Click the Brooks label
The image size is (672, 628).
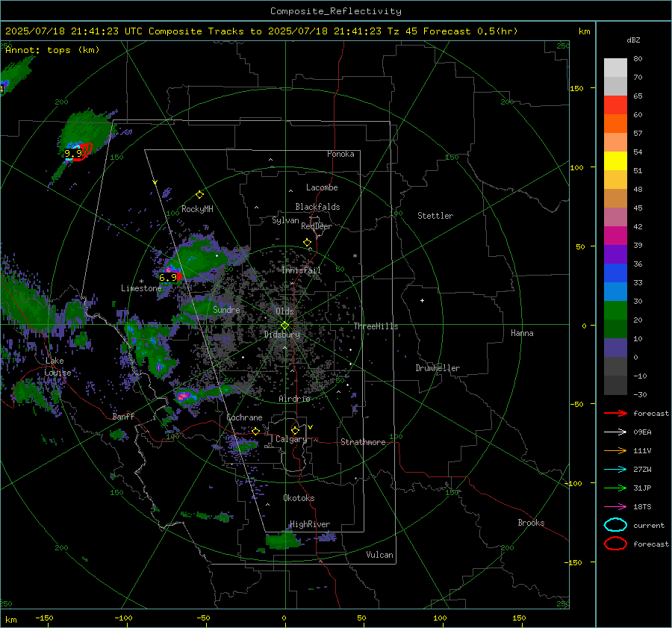coord(531,523)
